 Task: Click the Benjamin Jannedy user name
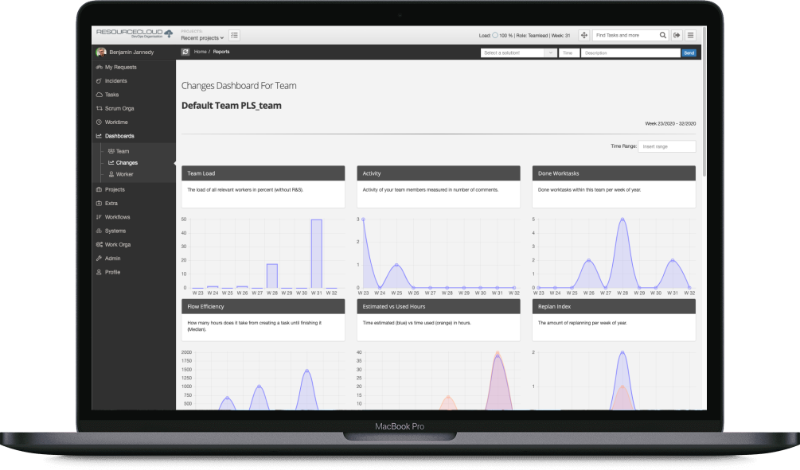[132, 53]
